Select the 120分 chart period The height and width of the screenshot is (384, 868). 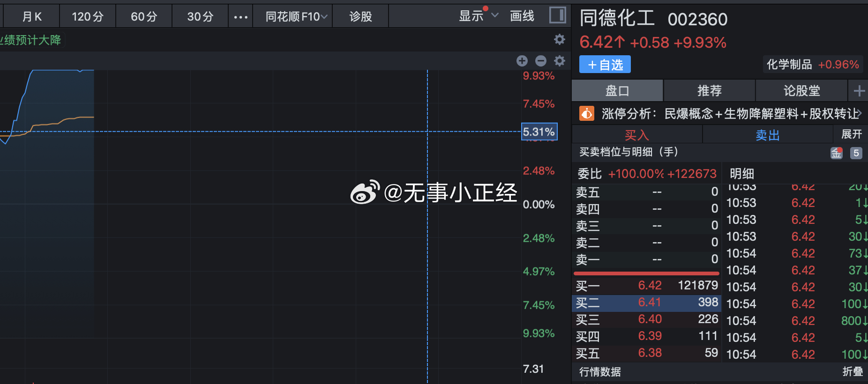point(88,16)
